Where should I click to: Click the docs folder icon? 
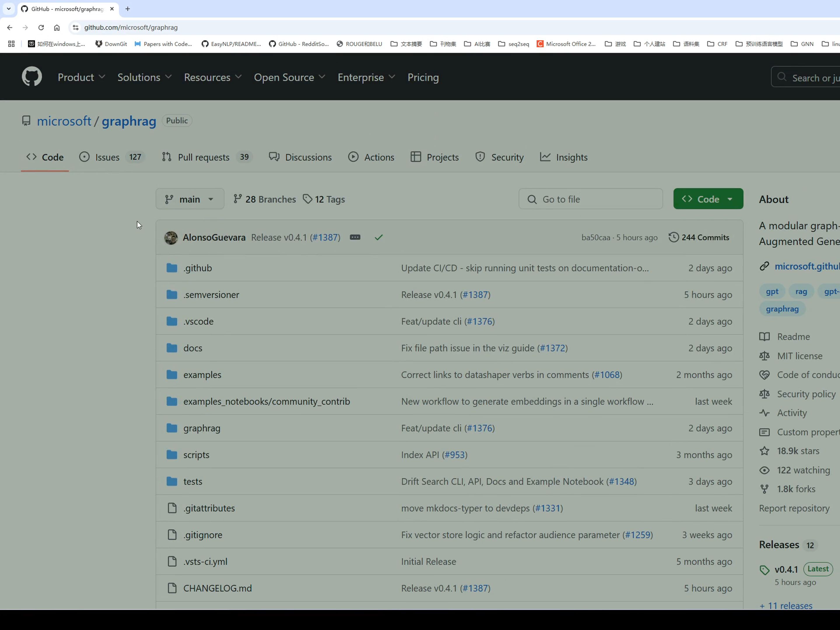click(172, 348)
